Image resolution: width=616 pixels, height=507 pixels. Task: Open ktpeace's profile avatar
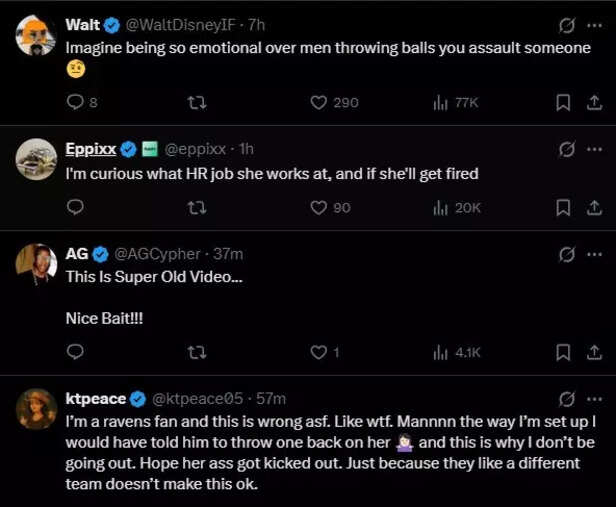click(36, 408)
